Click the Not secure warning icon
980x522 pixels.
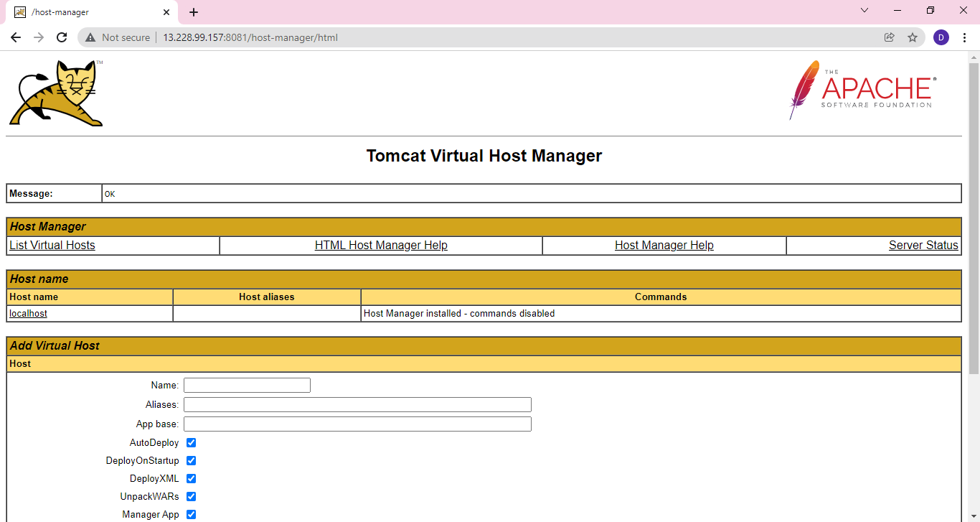(x=91, y=37)
